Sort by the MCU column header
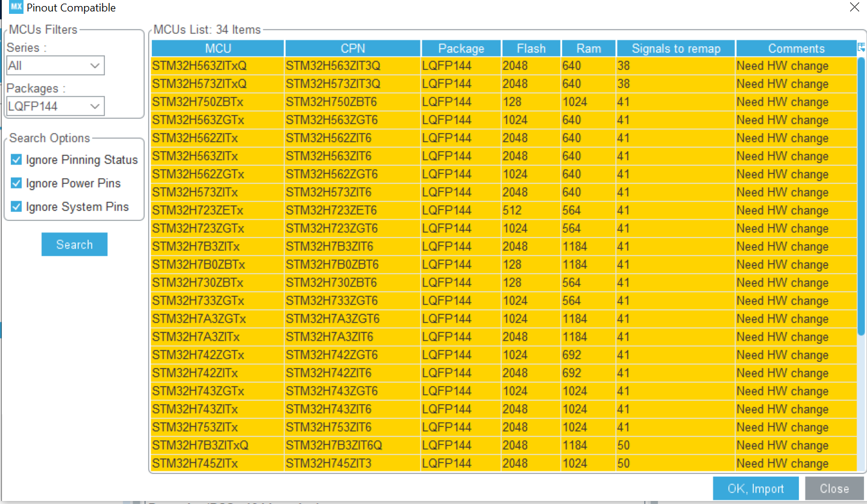This screenshot has height=504, width=867. click(x=218, y=48)
